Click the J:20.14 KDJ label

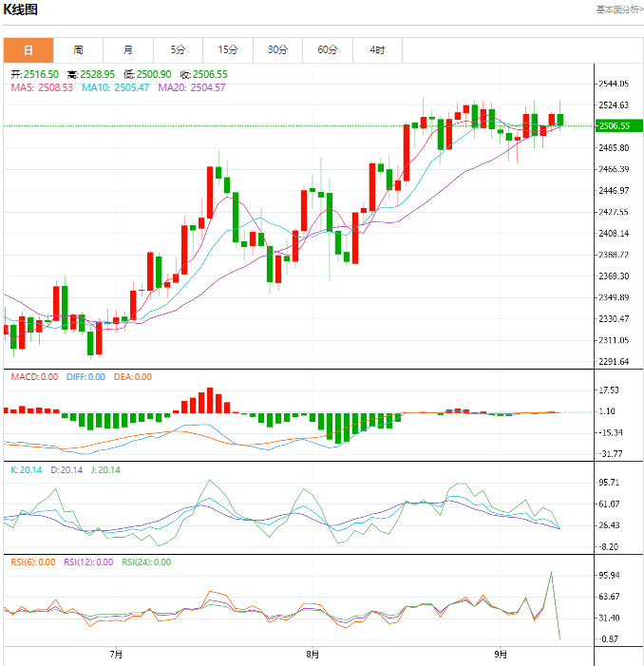point(105,469)
